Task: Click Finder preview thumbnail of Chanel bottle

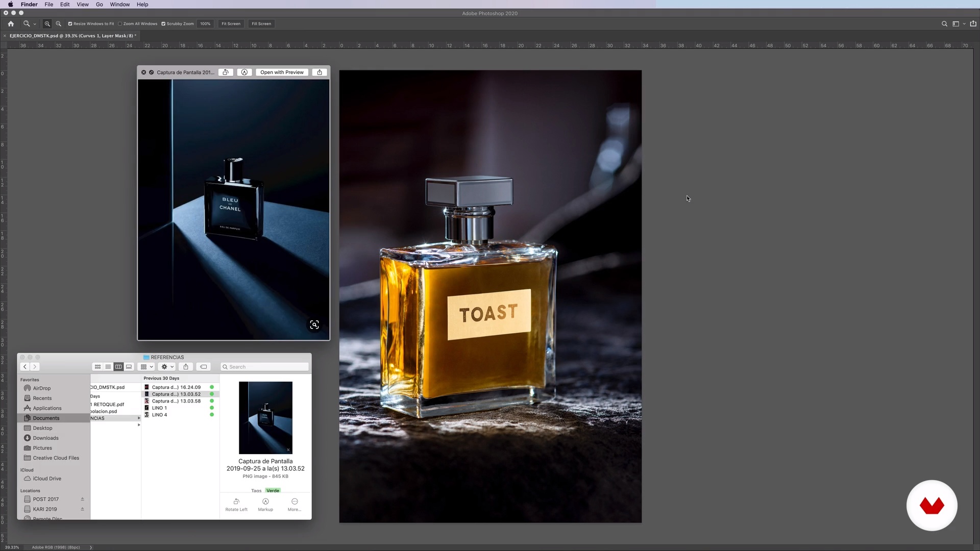Action: pos(265,418)
